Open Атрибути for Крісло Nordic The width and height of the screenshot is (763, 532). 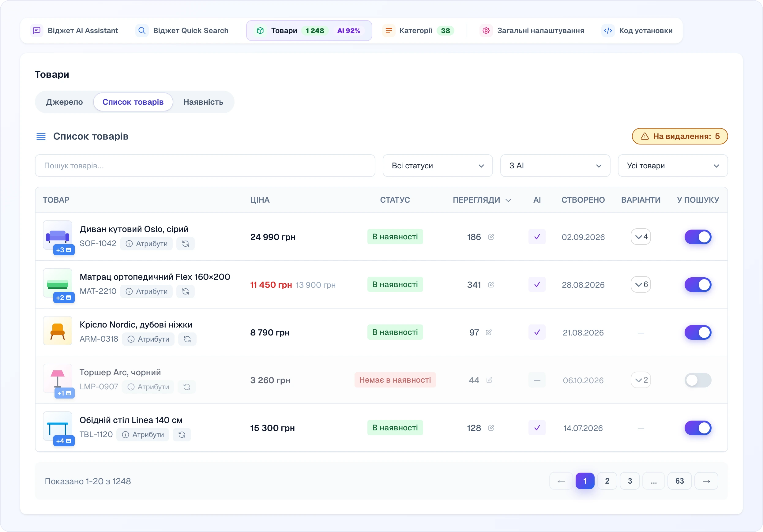tap(148, 339)
